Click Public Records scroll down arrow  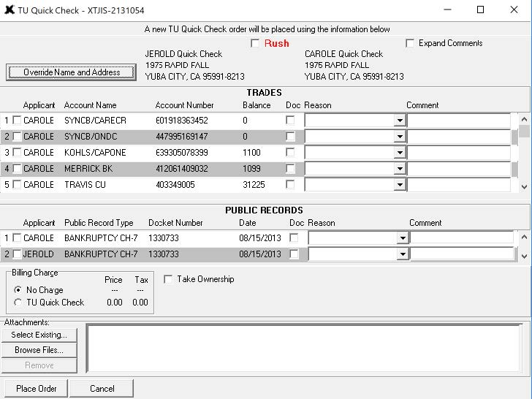(x=524, y=256)
